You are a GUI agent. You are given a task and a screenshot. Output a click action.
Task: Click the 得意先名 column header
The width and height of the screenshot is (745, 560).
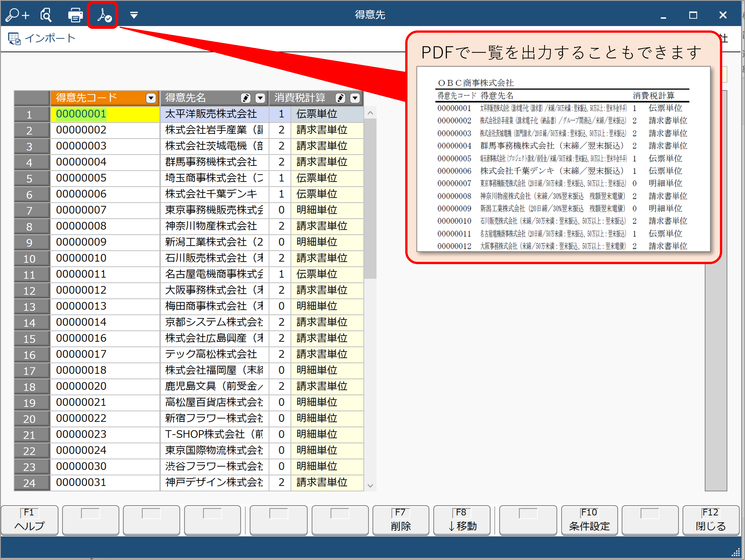click(x=214, y=98)
